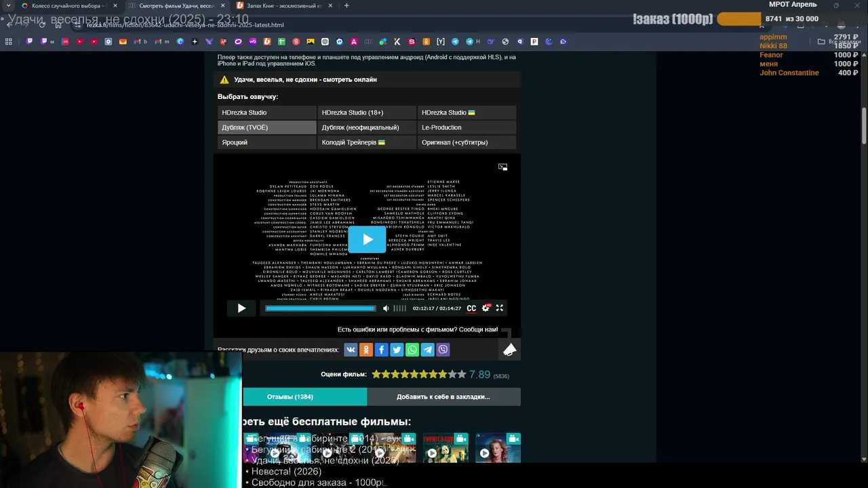The image size is (868, 488).
Task: Share on VK
Action: tap(351, 350)
